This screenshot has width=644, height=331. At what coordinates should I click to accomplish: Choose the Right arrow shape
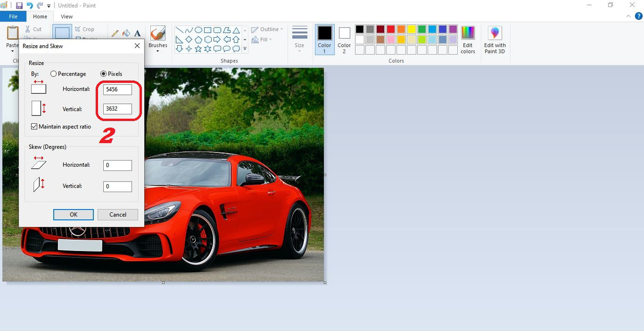pyautogui.click(x=217, y=39)
